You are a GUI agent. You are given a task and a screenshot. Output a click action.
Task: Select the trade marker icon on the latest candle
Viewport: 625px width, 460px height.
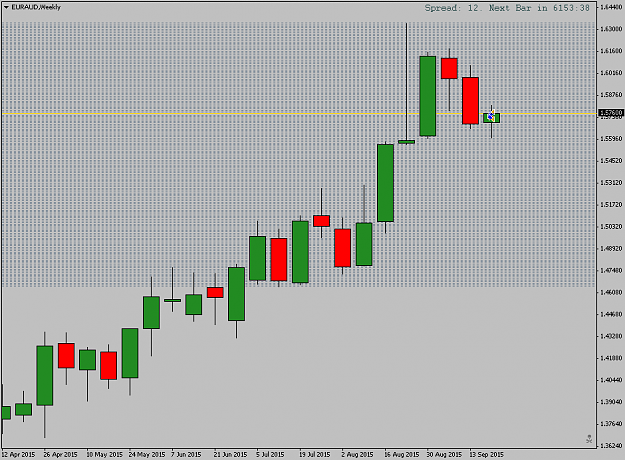coord(491,116)
